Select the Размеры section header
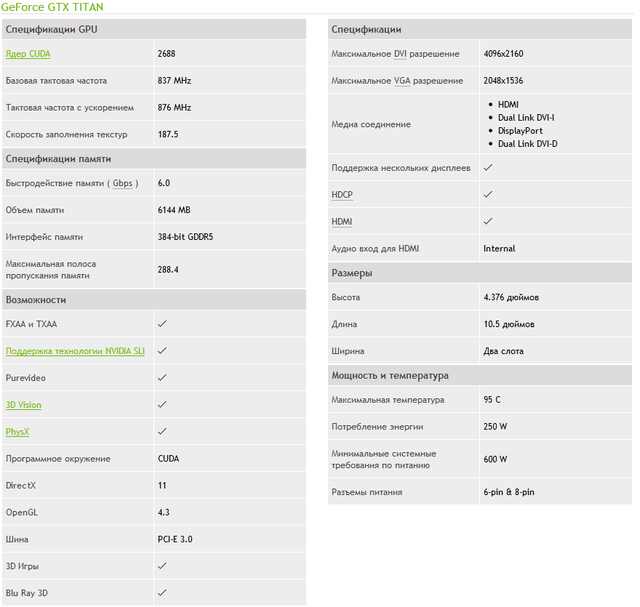This screenshot has width=640, height=607. [352, 273]
